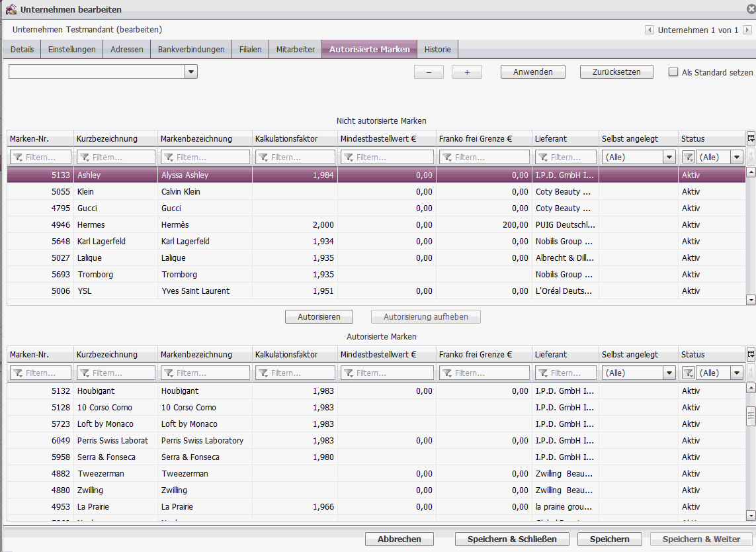The width and height of the screenshot is (756, 552).
Task: Click scroll-down arrow of lower Autorisierte Marken table
Action: click(x=751, y=516)
